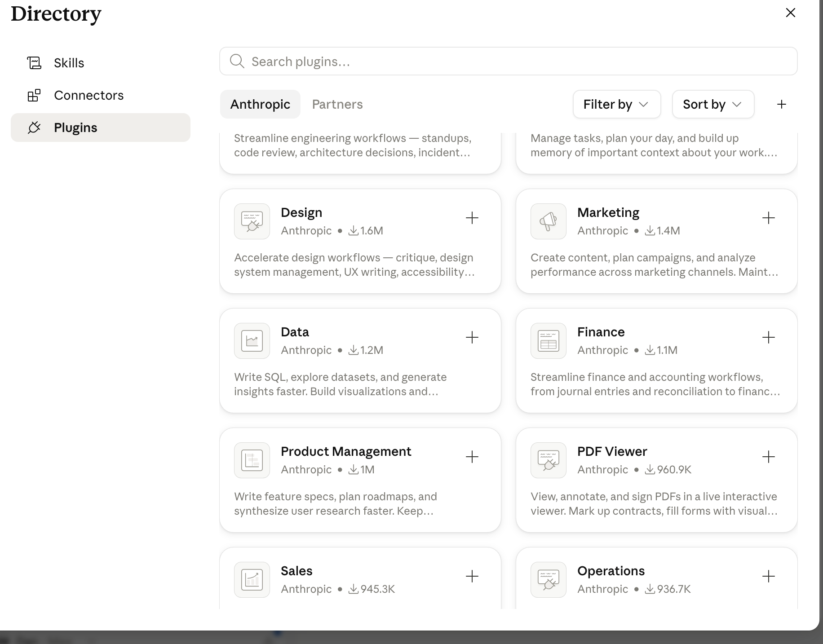Screen dimensions: 823x644
Task: Click 'View, annotate, and sign PDFs' description
Action: (x=654, y=503)
